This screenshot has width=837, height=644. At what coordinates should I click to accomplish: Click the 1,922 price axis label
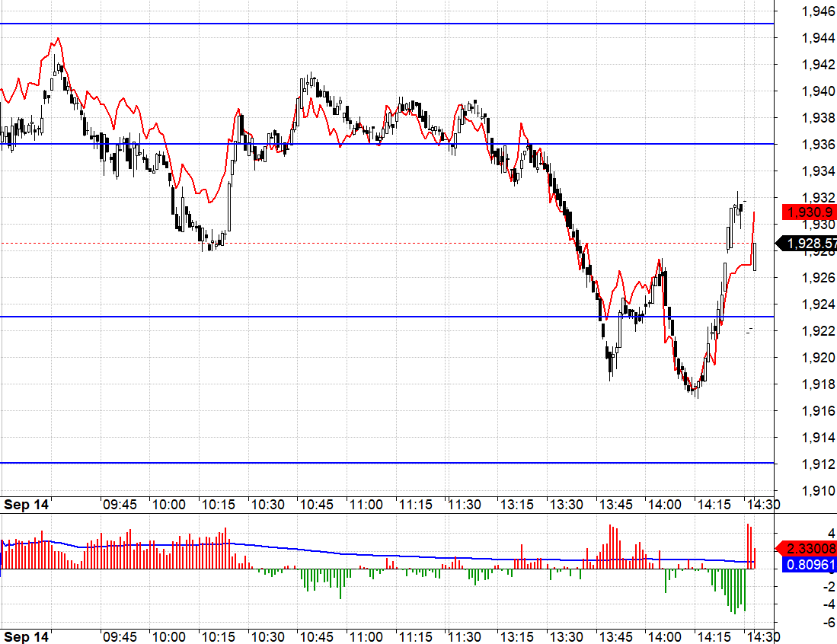point(818,331)
